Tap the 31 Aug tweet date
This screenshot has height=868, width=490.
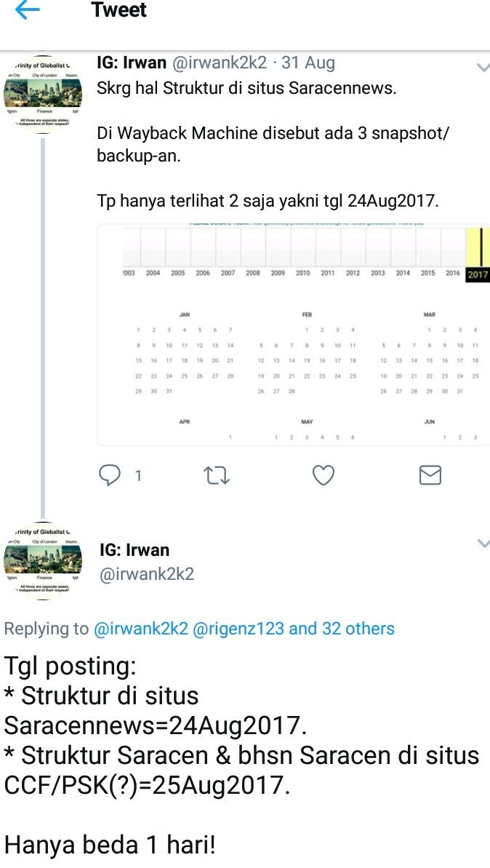pyautogui.click(x=308, y=63)
